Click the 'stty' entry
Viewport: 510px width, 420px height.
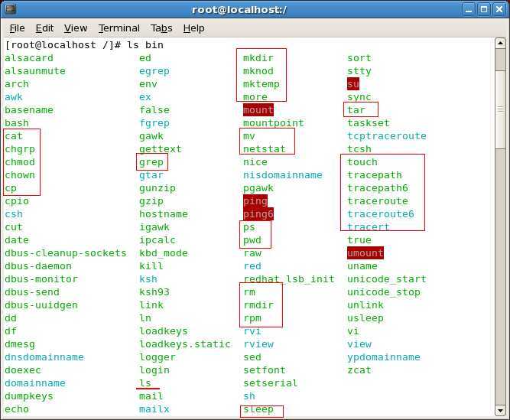[x=359, y=71]
